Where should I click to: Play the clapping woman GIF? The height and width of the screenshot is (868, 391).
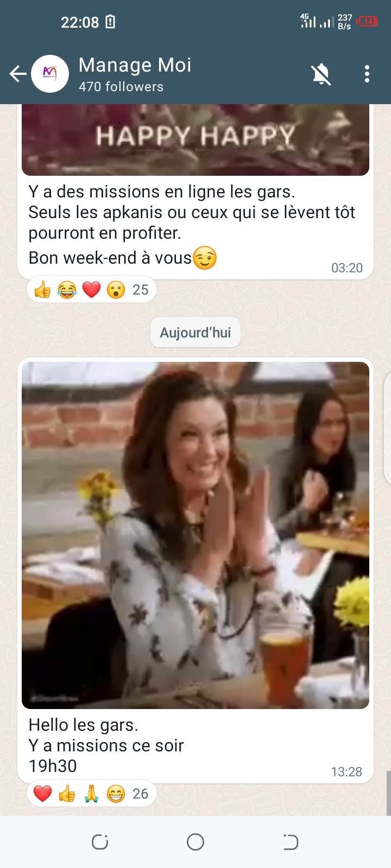195,535
